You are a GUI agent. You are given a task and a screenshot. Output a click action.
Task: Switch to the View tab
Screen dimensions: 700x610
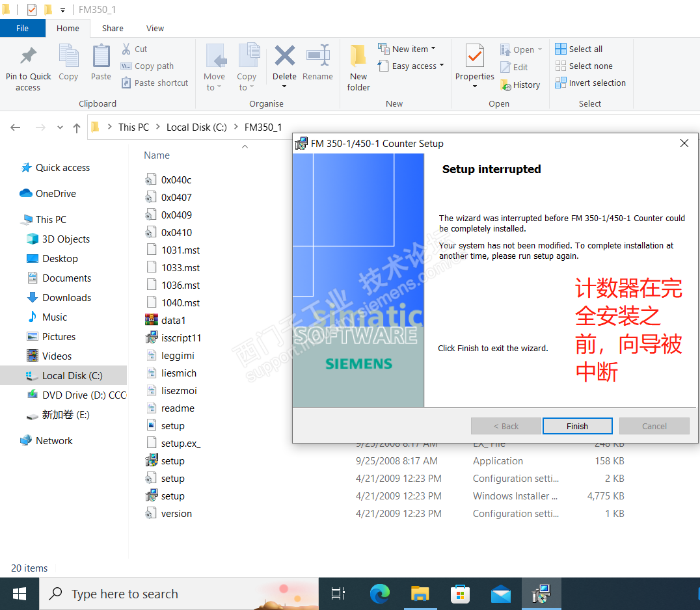coord(155,28)
